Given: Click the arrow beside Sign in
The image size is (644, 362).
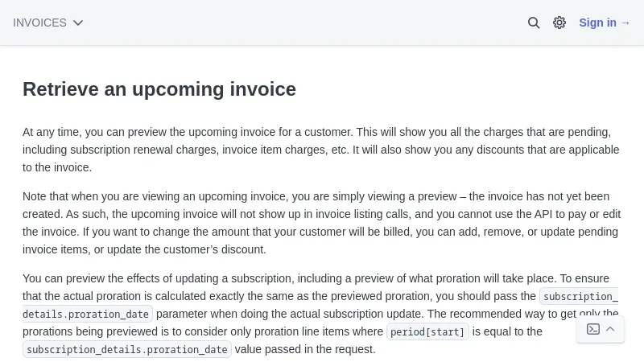Looking at the screenshot, I should coord(625,23).
